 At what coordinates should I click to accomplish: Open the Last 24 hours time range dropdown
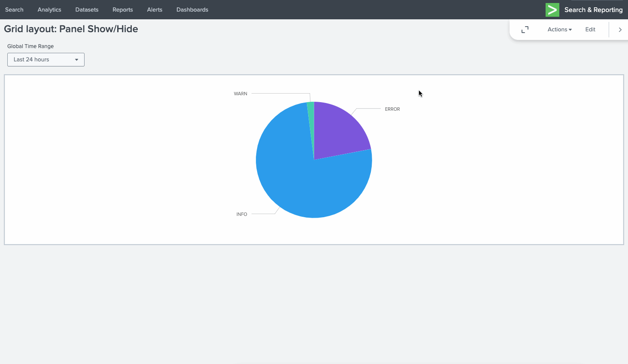46,60
